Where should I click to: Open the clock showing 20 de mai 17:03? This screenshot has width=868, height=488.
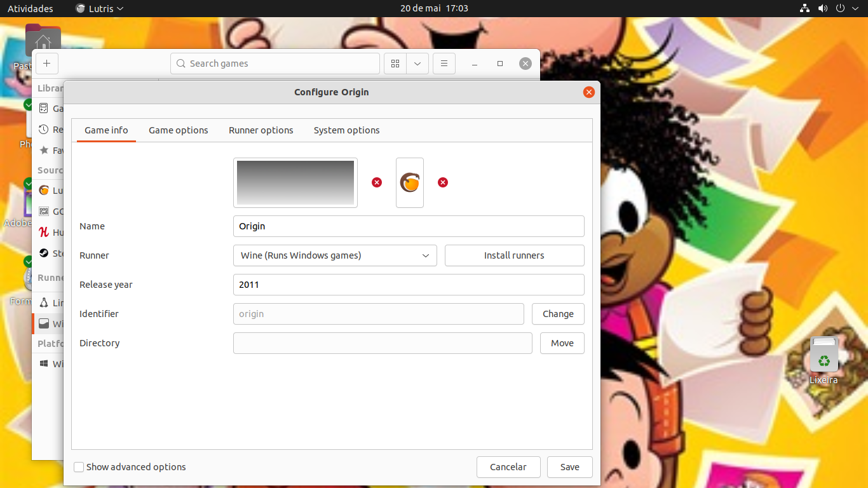(434, 8)
